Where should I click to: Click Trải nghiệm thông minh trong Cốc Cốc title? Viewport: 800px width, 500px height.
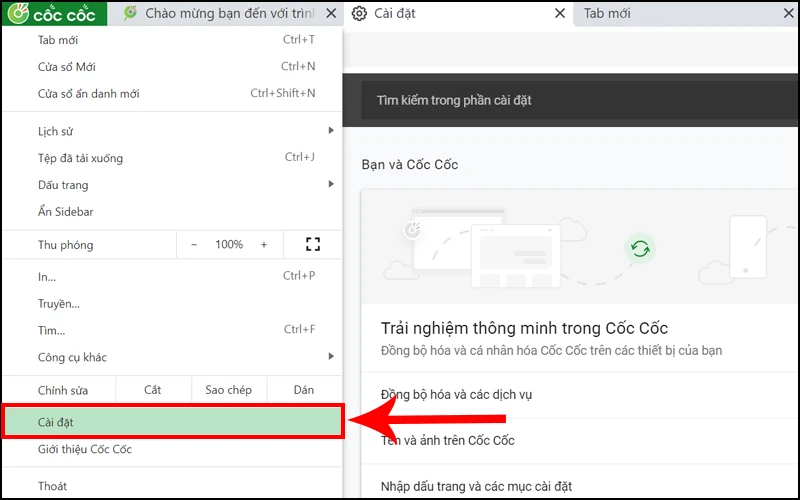point(524,328)
